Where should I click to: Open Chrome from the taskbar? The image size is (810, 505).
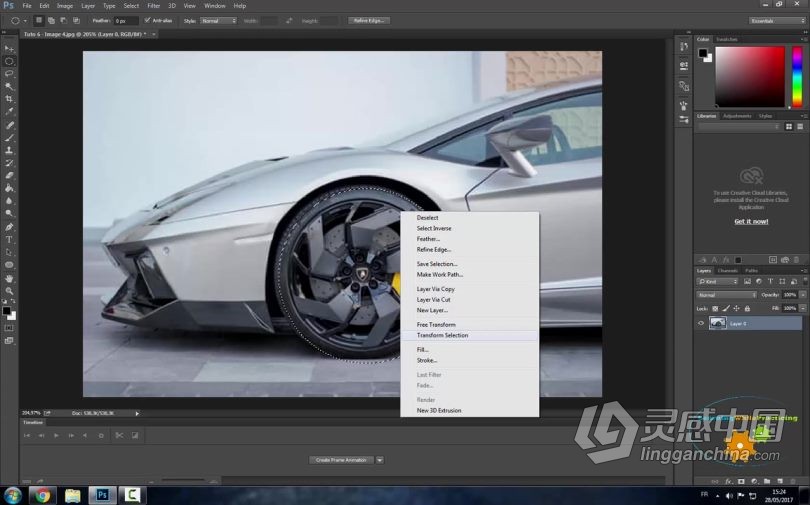click(x=42, y=496)
